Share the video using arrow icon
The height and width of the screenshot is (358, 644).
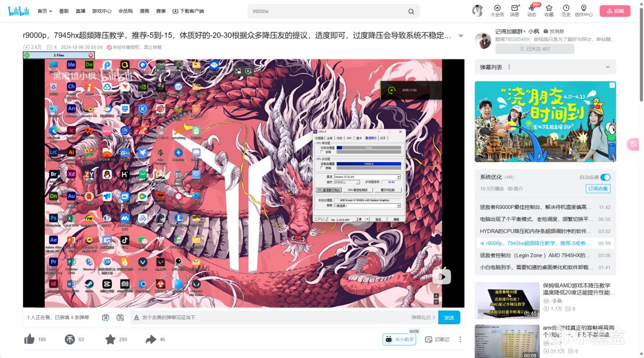[151, 339]
